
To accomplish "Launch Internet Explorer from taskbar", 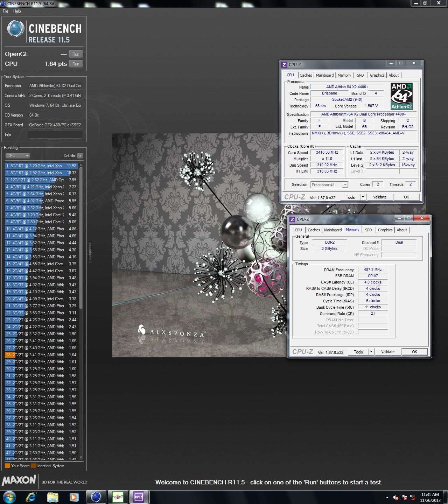I will tap(31, 497).
